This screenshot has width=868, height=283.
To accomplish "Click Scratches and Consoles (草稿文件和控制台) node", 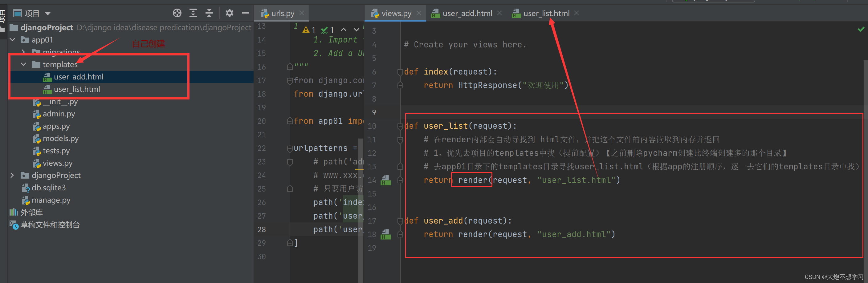I will click(50, 225).
